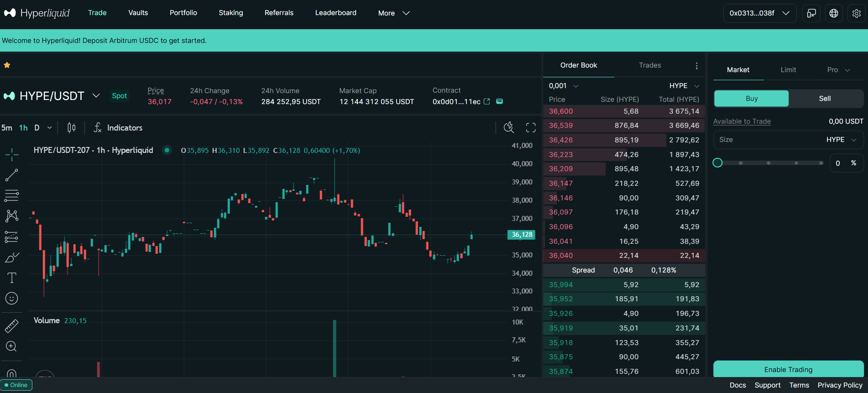Select the Limit order tab
Screen dimensions: 868x393
point(788,70)
